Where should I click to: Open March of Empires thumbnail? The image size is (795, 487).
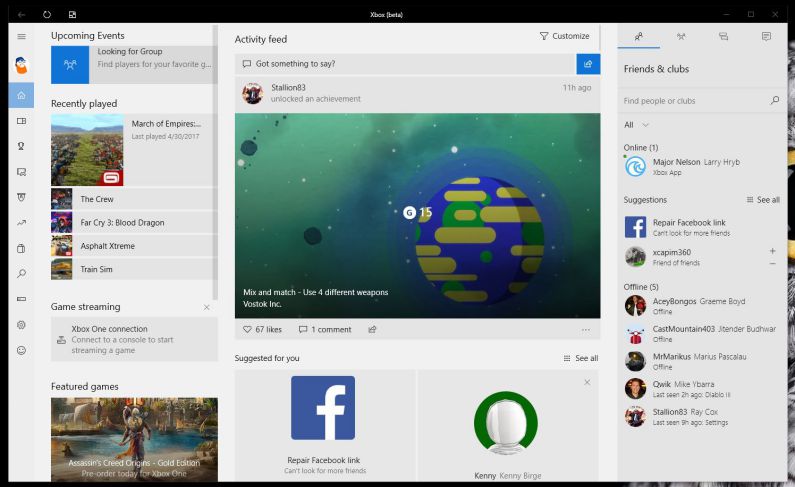(x=87, y=150)
